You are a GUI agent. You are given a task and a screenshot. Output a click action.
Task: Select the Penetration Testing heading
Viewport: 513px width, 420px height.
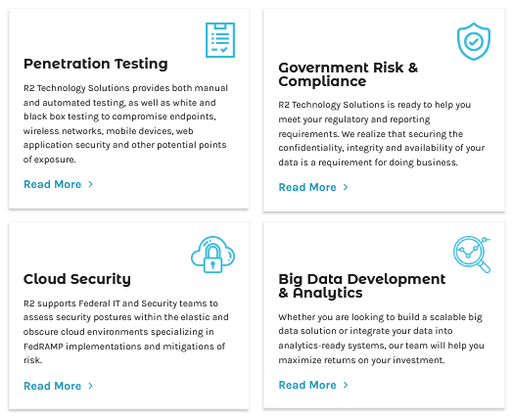96,64
